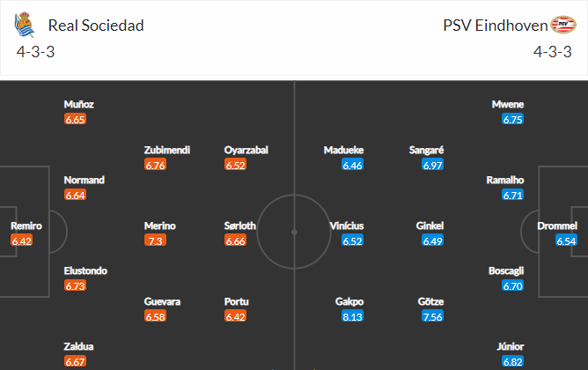Click player Remiro on the pitch

(26, 226)
